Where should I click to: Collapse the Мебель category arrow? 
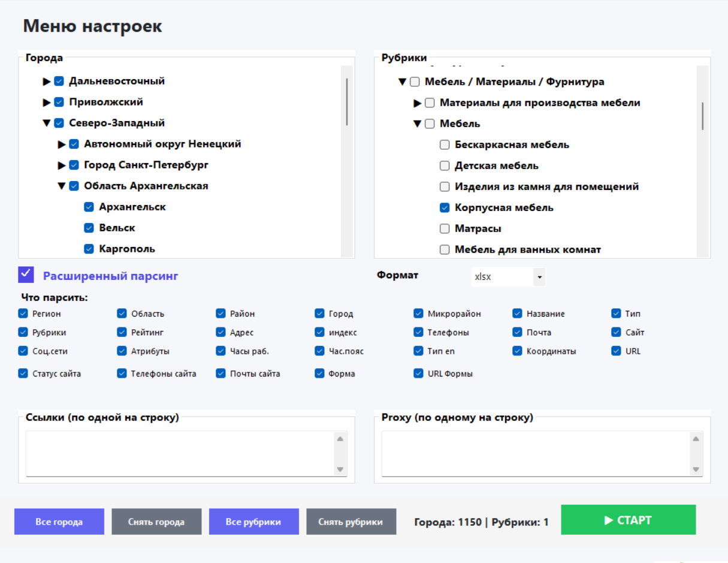click(418, 124)
